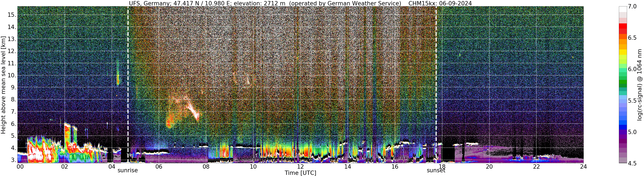Click the sunset label under the time axis
This screenshot has width=644, height=177.
(x=436, y=171)
